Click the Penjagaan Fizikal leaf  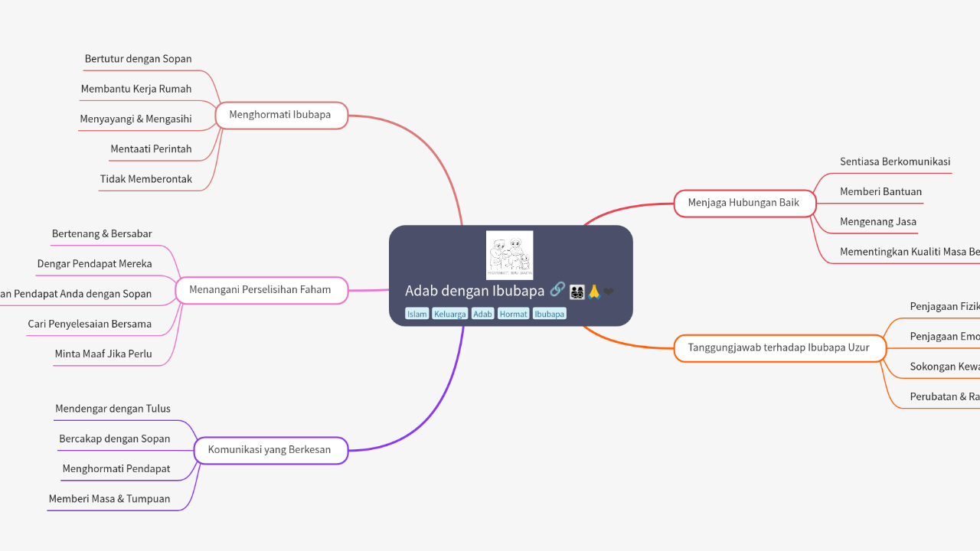[x=945, y=306]
